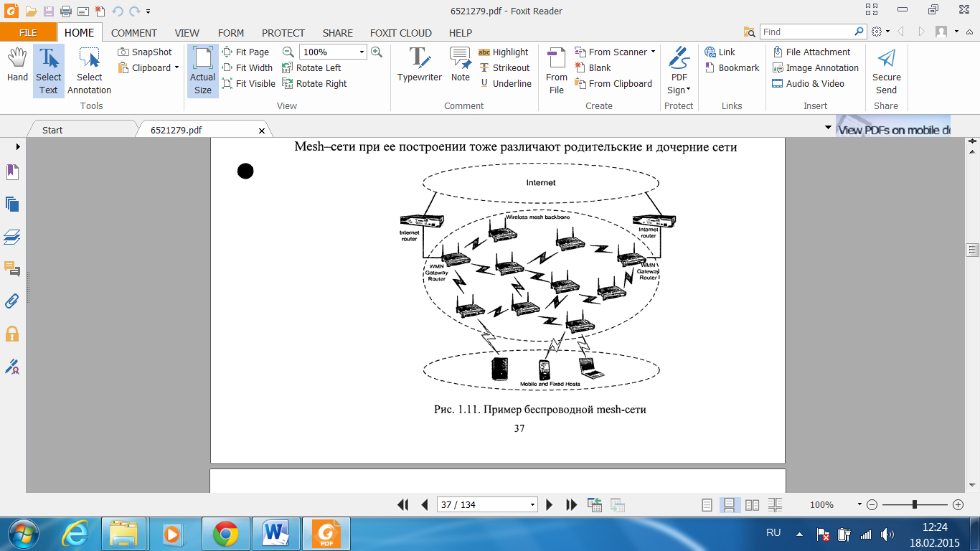Rotate the page left

pyautogui.click(x=311, y=67)
